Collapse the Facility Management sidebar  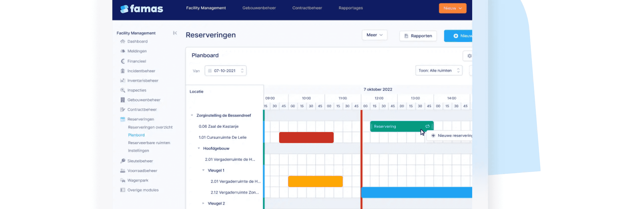coord(175,33)
